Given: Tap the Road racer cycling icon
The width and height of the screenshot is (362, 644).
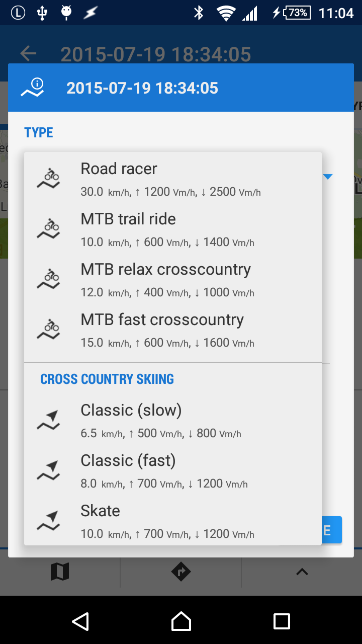Looking at the screenshot, I should tap(48, 179).
